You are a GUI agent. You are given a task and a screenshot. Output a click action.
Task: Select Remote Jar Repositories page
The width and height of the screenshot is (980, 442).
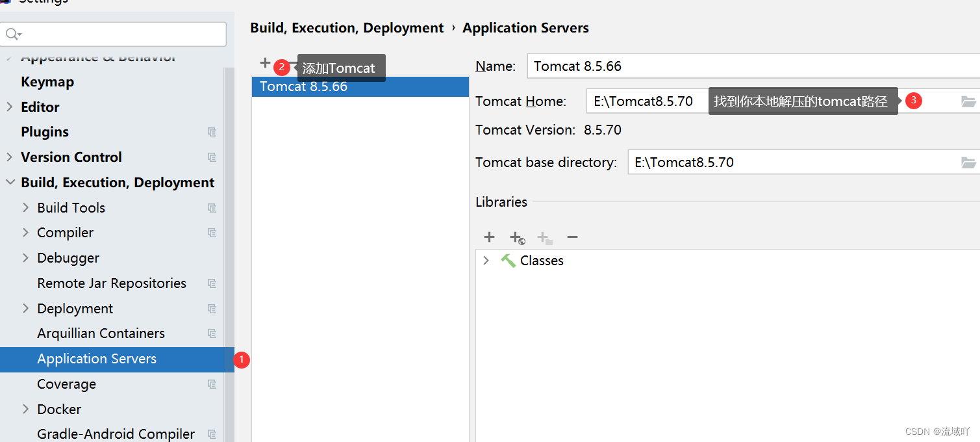(x=112, y=283)
